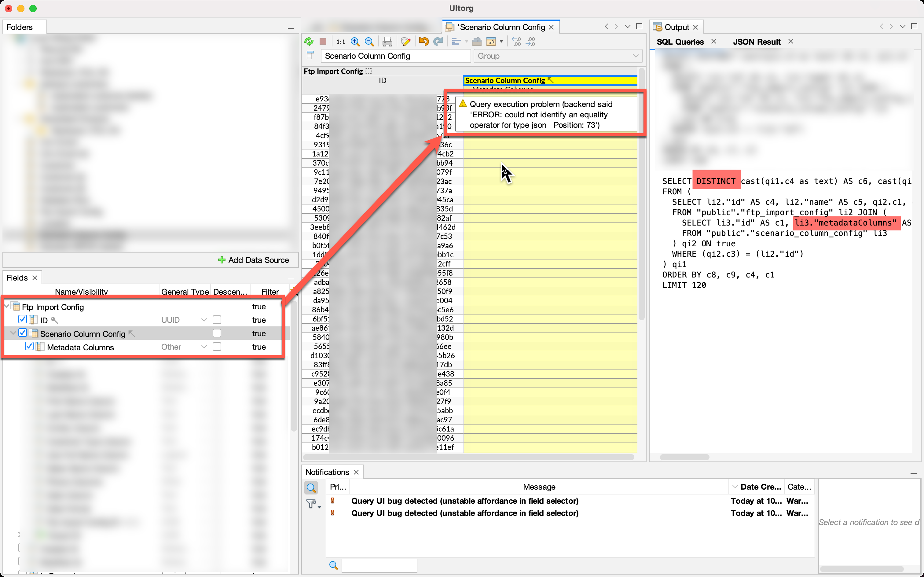Collapse the Ftp Import Config tree node
The height and width of the screenshot is (577, 924).
(x=6, y=307)
